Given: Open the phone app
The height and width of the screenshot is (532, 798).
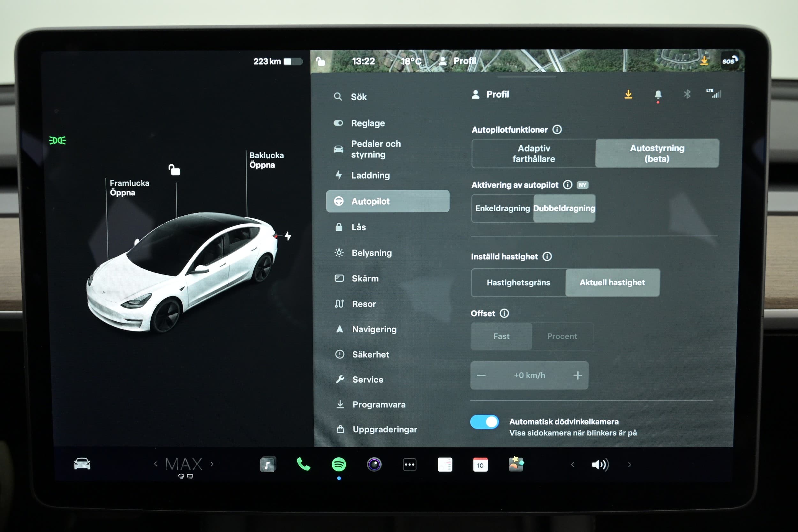Looking at the screenshot, I should [x=303, y=464].
